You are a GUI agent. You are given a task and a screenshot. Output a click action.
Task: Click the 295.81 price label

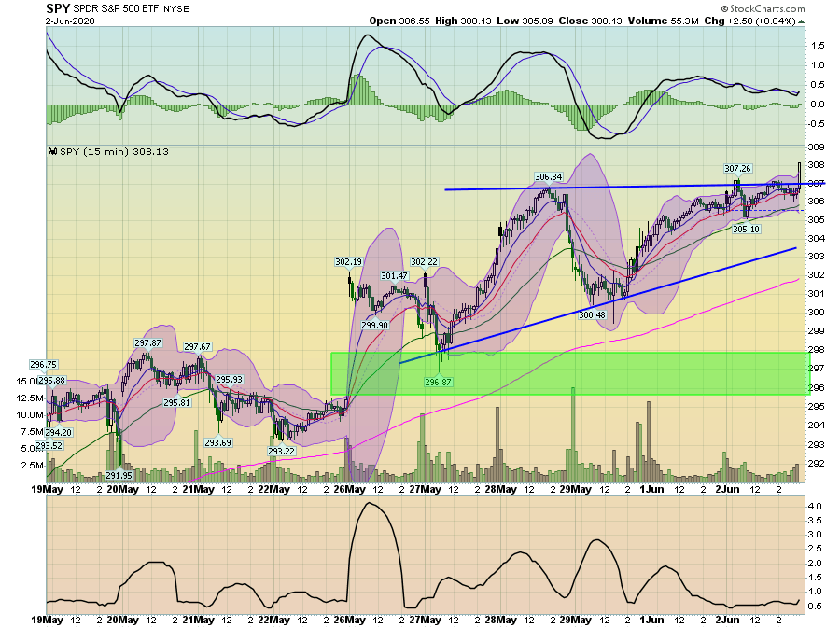pyautogui.click(x=176, y=402)
